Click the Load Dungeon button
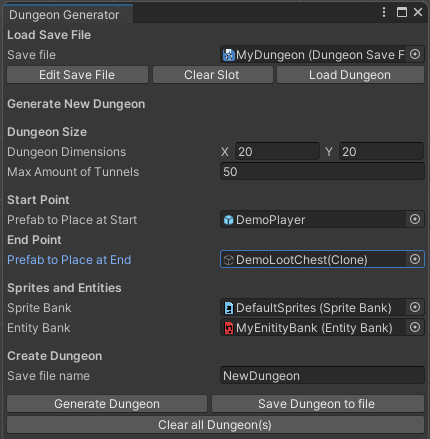 click(350, 75)
